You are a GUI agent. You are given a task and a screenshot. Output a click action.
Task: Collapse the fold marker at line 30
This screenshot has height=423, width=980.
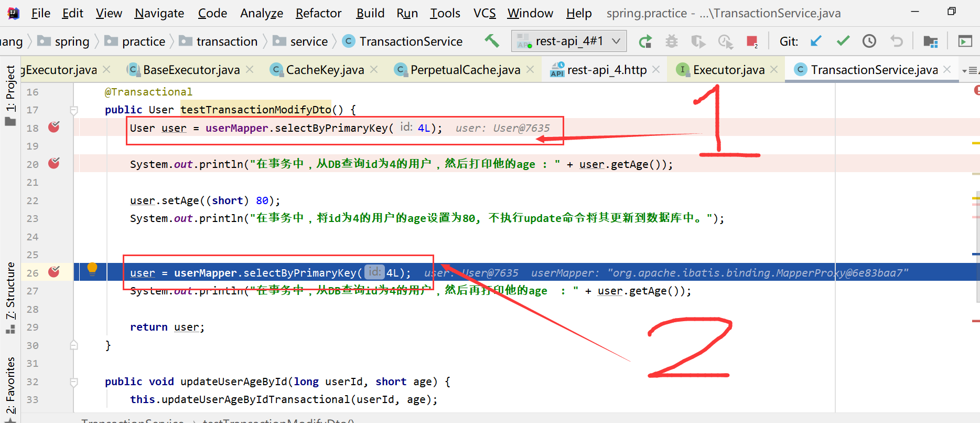tap(74, 345)
